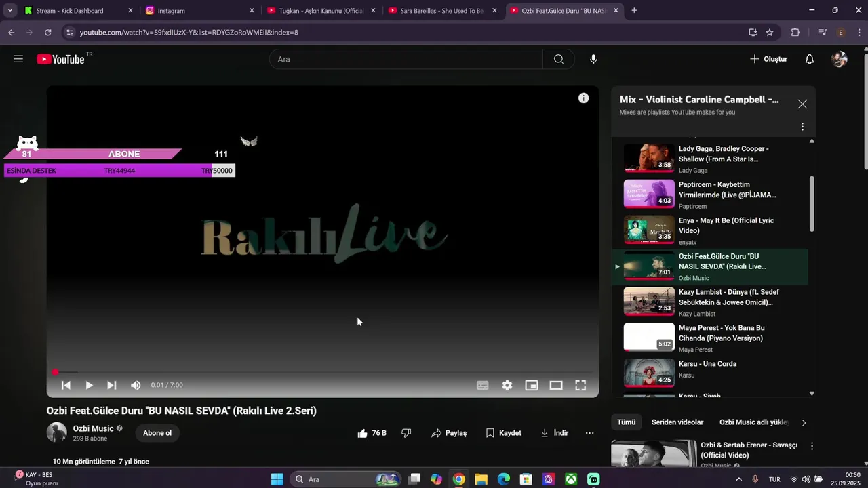The height and width of the screenshot is (488, 868).
Task: Reload the page
Action: (x=47, y=32)
